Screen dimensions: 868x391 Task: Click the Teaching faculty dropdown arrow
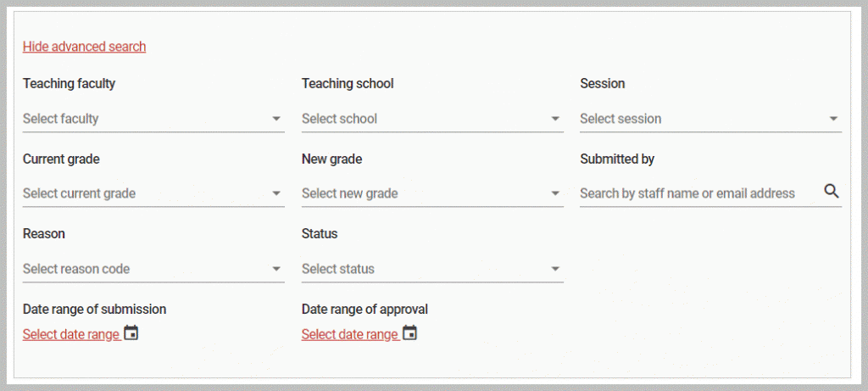point(276,119)
